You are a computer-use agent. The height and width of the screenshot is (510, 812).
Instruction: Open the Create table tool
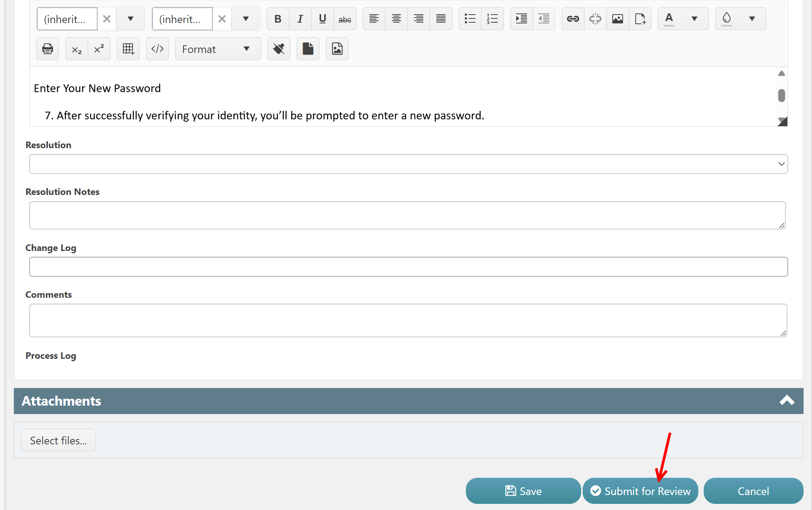(128, 49)
